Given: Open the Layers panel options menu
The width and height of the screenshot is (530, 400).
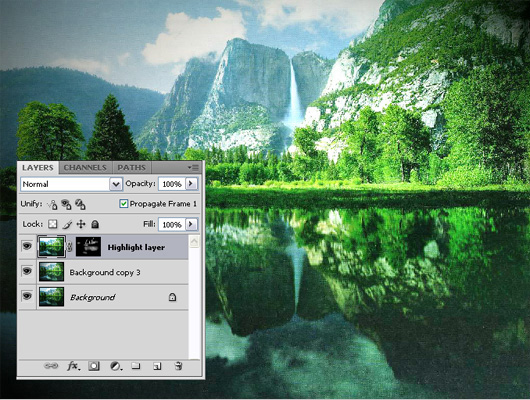Looking at the screenshot, I should pyautogui.click(x=194, y=167).
